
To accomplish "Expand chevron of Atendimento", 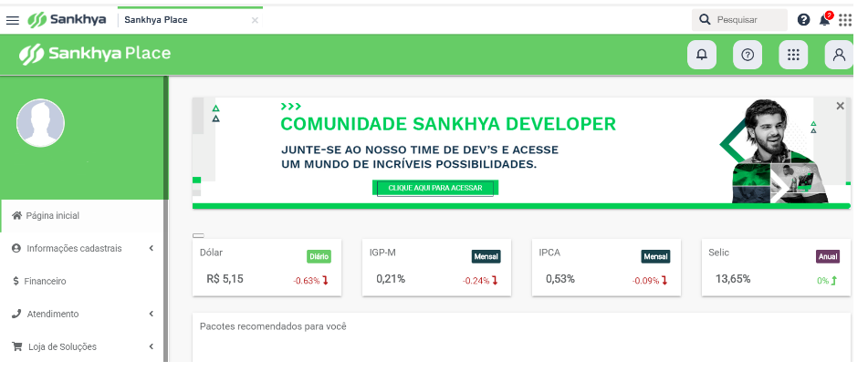I will point(152,314).
